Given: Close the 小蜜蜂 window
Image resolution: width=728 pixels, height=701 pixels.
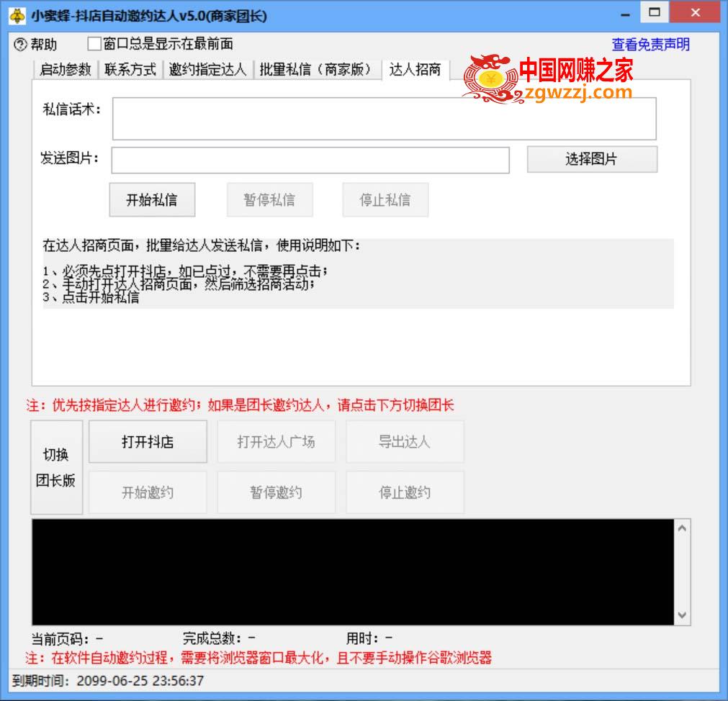Looking at the screenshot, I should 695,12.
